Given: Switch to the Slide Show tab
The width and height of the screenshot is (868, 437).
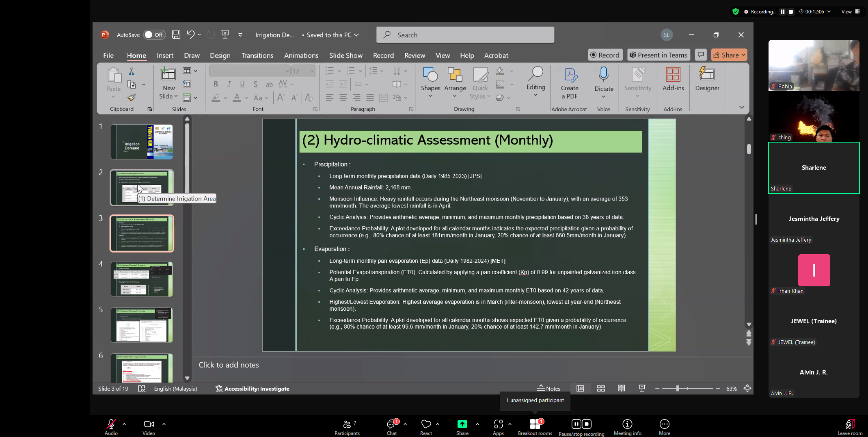Looking at the screenshot, I should 346,55.
